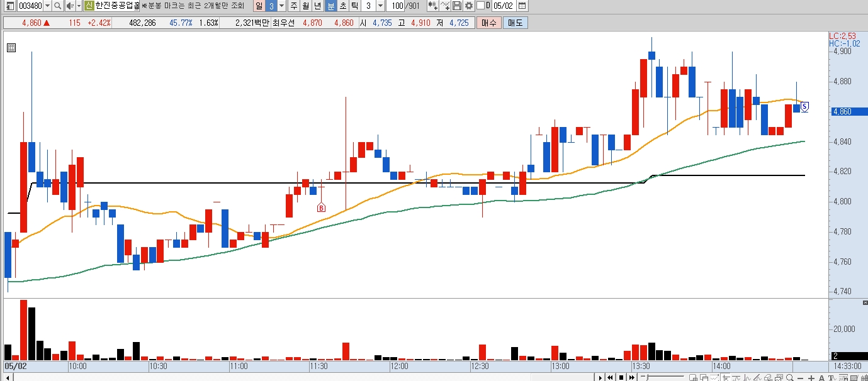This screenshot has width=868, height=381.
Task: Click the 매도 sell button
Action: (515, 23)
